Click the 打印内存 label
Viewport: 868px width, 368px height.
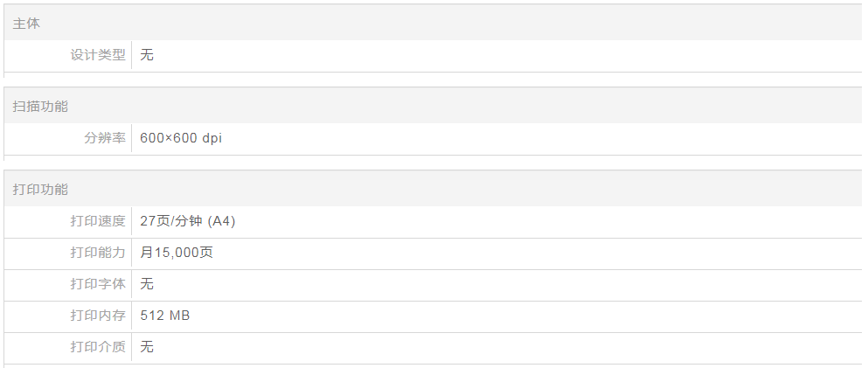[x=98, y=316]
